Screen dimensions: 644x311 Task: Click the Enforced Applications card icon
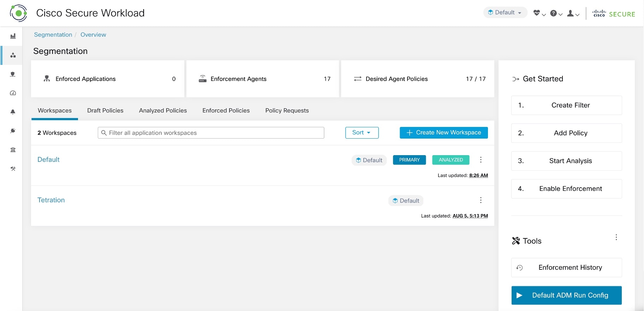[47, 79]
